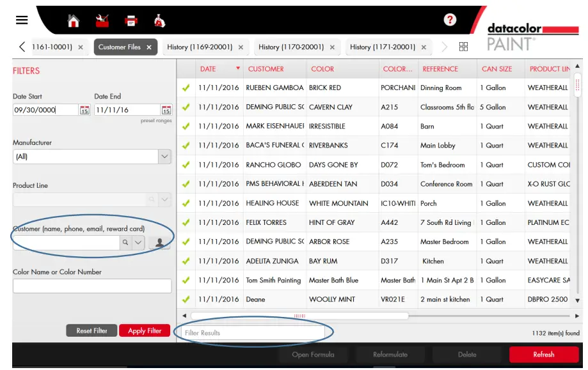588x370 pixels.
Task: Click the printer icon in top bar
Action: click(131, 21)
